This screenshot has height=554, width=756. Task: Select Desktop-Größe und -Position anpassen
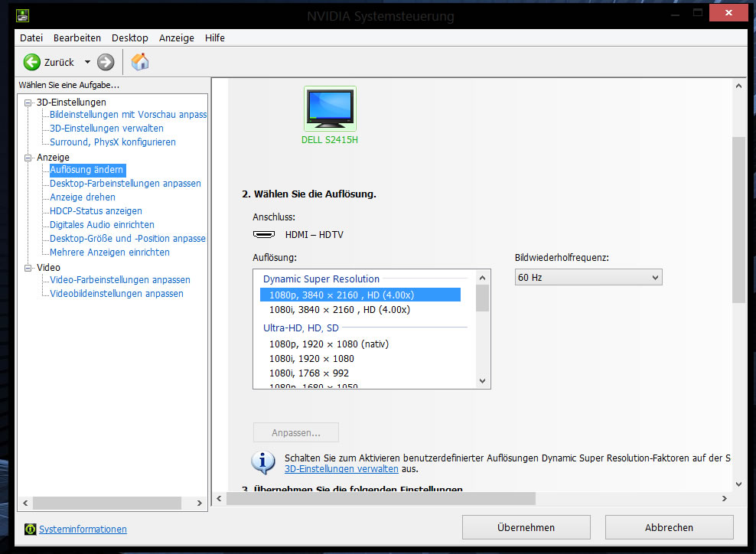[x=128, y=239]
